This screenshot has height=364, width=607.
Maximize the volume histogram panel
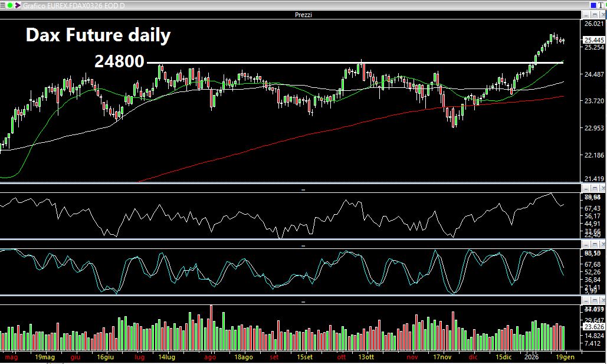pyautogui.click(x=594, y=300)
